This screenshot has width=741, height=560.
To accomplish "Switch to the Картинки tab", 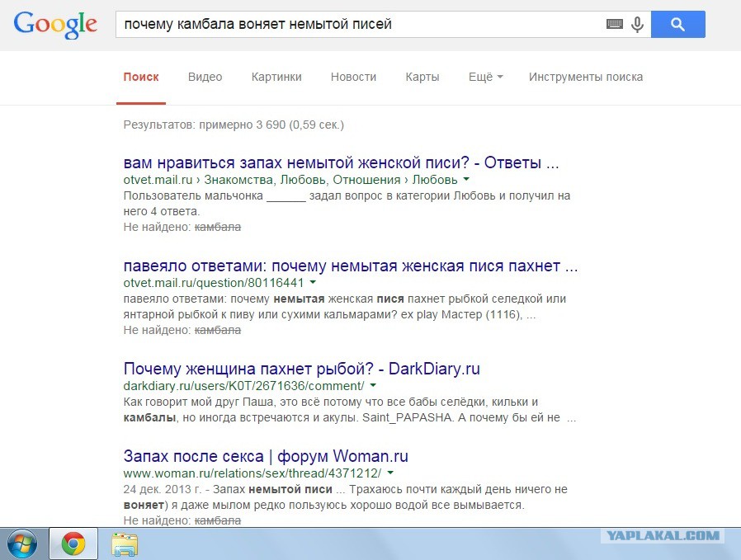I will click(x=276, y=77).
